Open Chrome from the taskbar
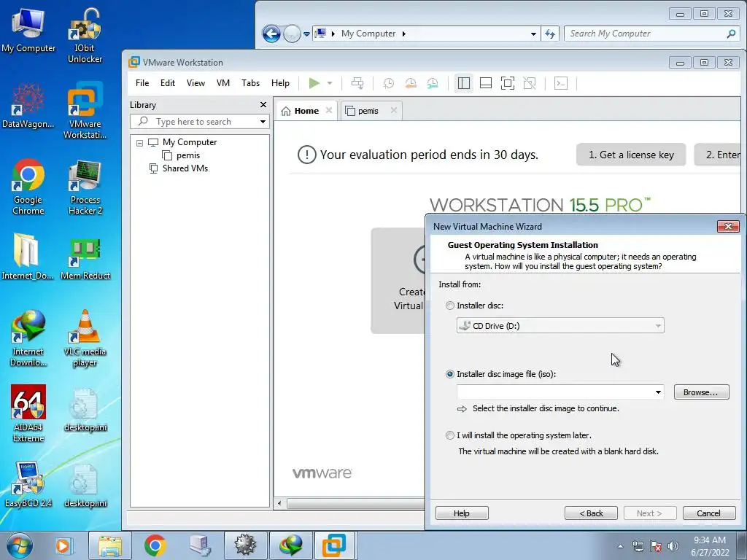 tap(155, 545)
